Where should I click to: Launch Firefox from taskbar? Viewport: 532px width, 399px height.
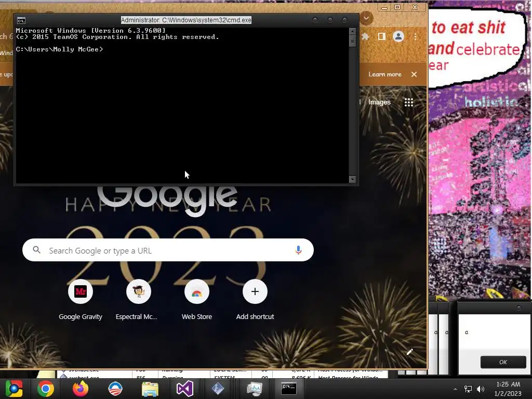pos(81,389)
